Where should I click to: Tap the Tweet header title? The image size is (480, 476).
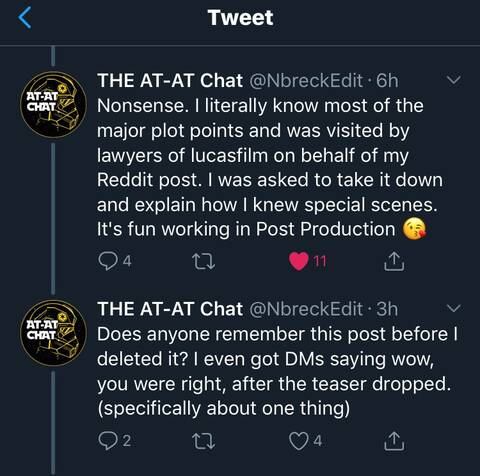click(x=240, y=18)
